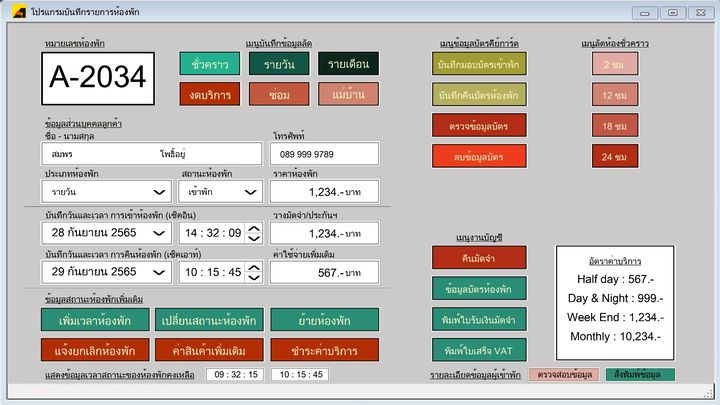
Task: Select the 2 ชม temporary room button
Action: (x=614, y=64)
